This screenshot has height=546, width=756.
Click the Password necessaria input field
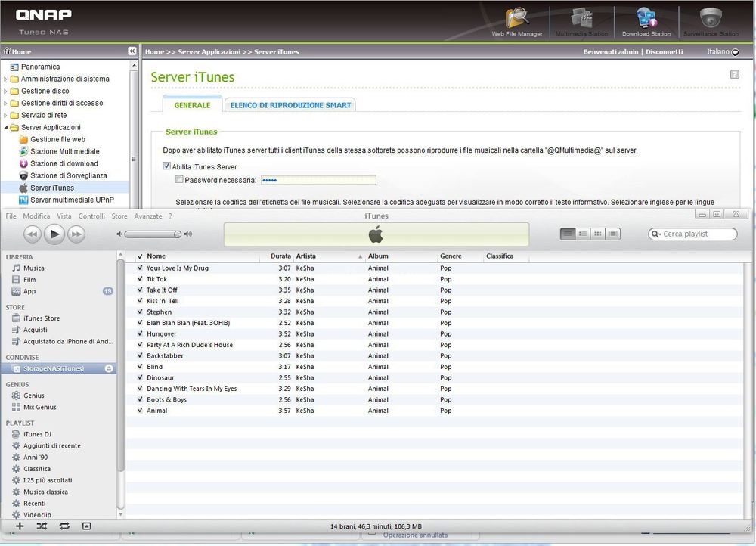[x=318, y=180]
